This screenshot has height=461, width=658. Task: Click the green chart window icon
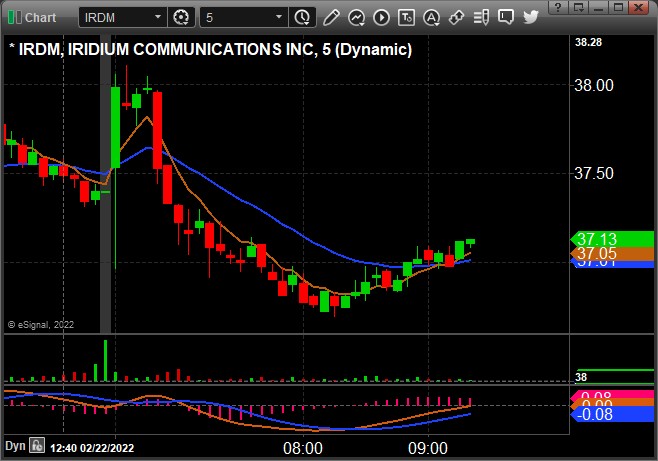pyautogui.click(x=15, y=18)
